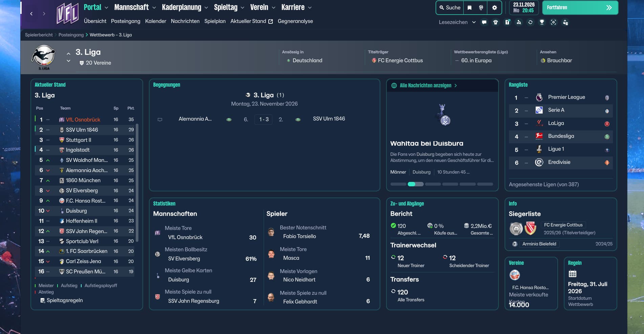Open settings gear icon
Screen dimensions: 644x334
[494, 7]
